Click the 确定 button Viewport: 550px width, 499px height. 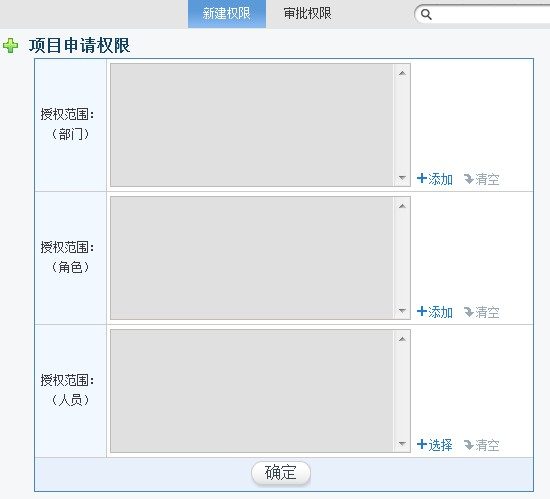click(x=281, y=472)
